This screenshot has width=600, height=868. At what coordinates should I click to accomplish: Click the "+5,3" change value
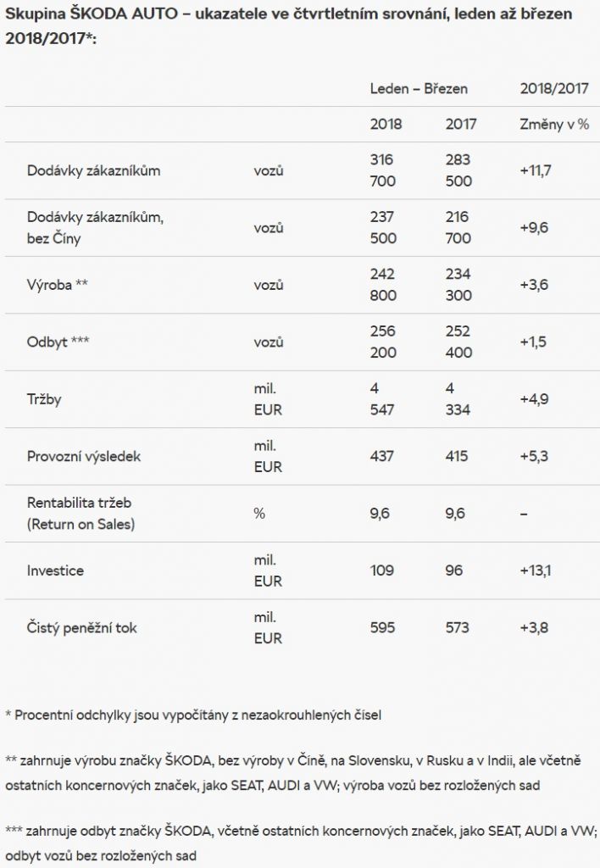pos(534,456)
